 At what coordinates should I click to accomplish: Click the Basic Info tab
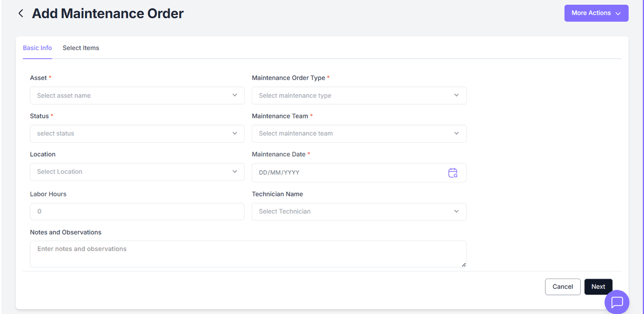pos(37,48)
